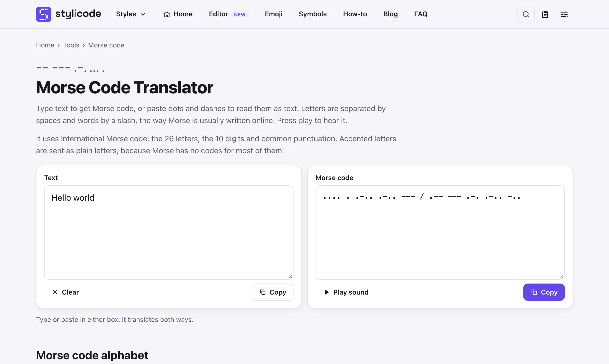Copy the plain text
Viewport: 609px width, 364px height.
[x=273, y=292]
